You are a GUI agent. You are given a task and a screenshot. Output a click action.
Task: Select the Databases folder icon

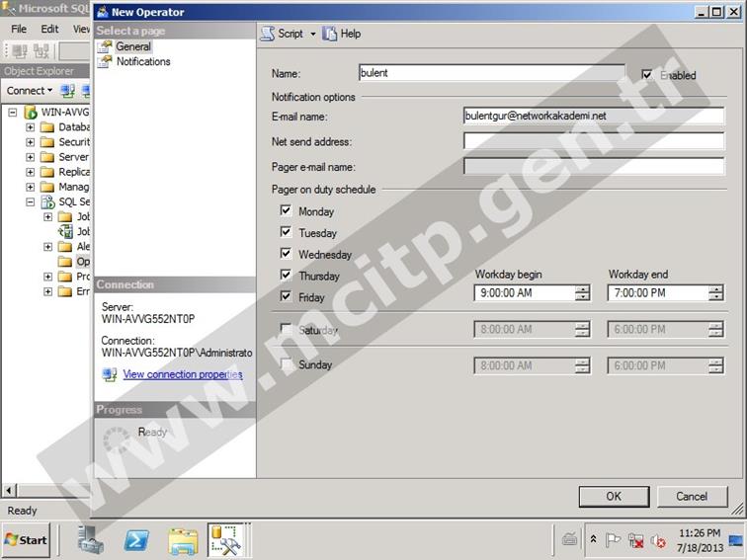point(47,127)
